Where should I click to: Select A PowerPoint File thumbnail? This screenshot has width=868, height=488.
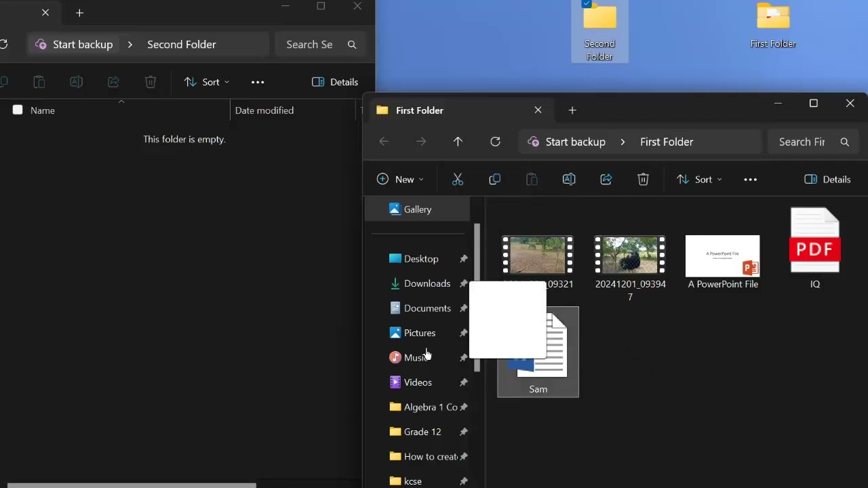point(723,256)
